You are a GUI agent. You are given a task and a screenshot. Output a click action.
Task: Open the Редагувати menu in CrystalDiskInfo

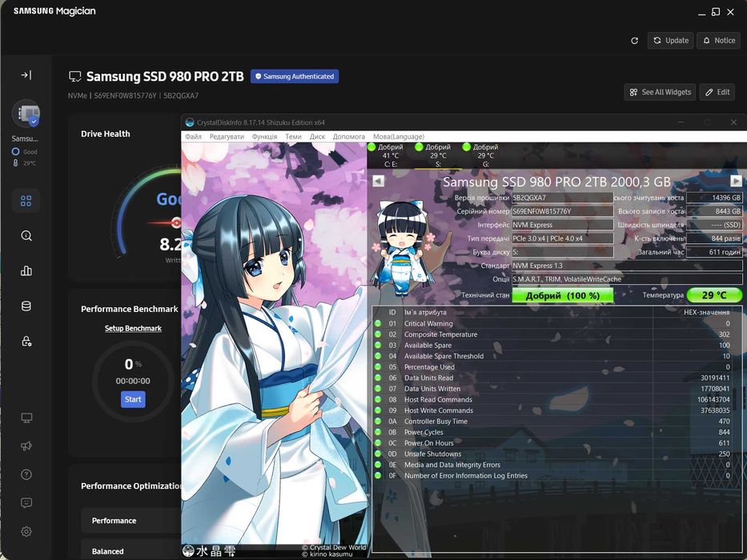click(227, 137)
